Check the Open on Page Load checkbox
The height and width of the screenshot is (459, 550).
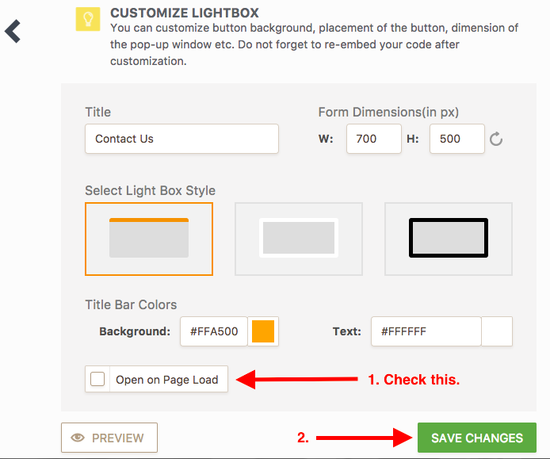pos(98,379)
